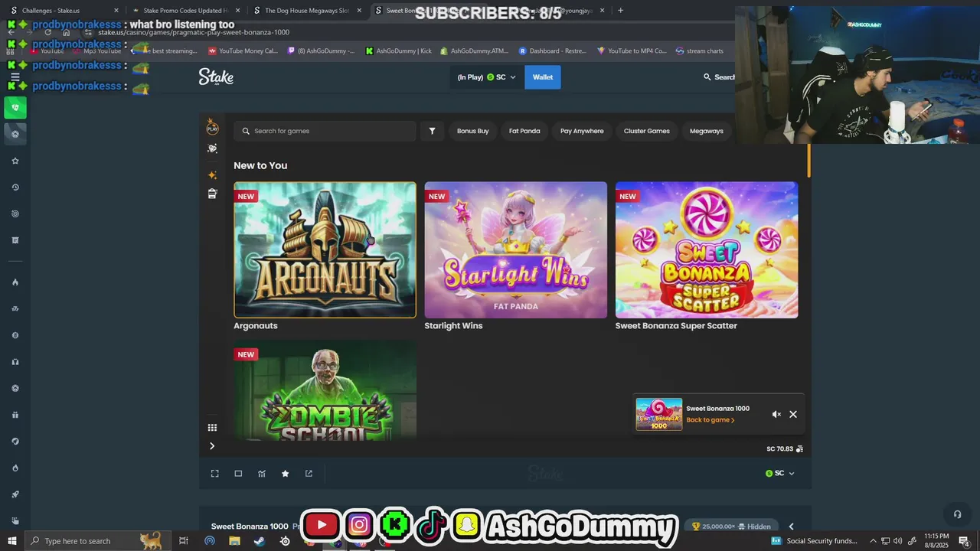Open My Bets receipt icon in sidebar
The height and width of the screenshot is (551, 980).
15,240
